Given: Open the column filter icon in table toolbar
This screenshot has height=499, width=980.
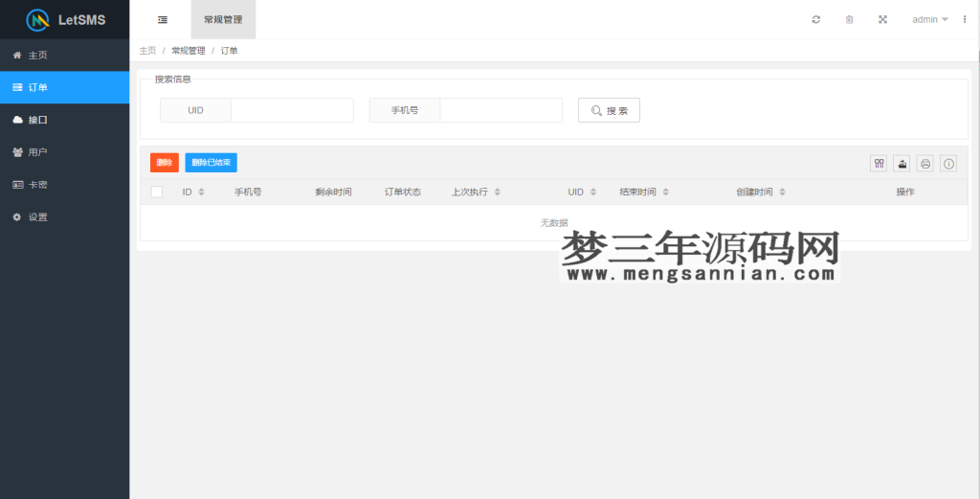Looking at the screenshot, I should 879,164.
